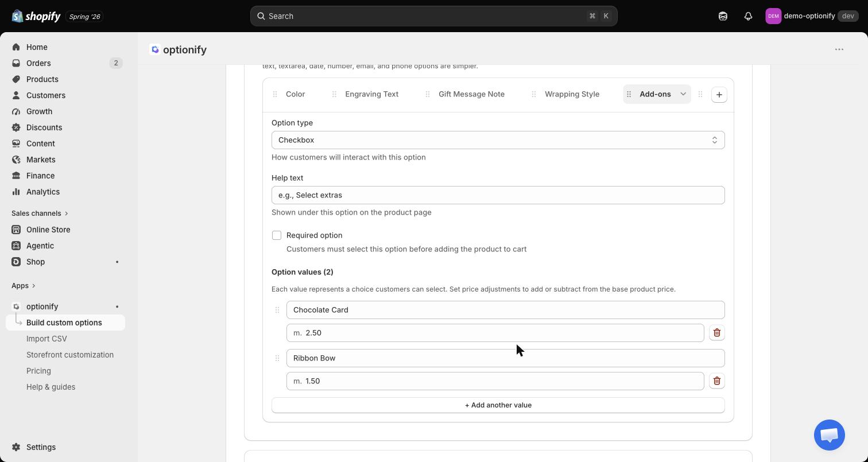The width and height of the screenshot is (868, 462).
Task: Open the three-dot app menu
Action: click(839, 49)
